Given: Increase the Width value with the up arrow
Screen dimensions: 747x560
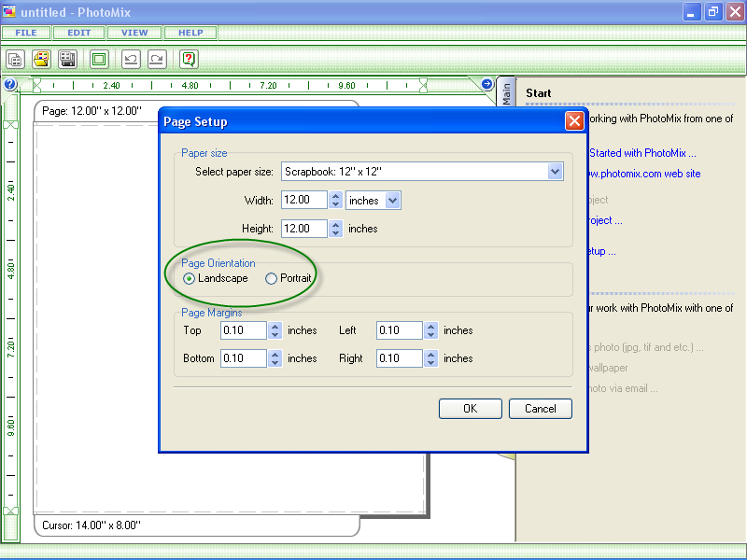Looking at the screenshot, I should click(336, 196).
